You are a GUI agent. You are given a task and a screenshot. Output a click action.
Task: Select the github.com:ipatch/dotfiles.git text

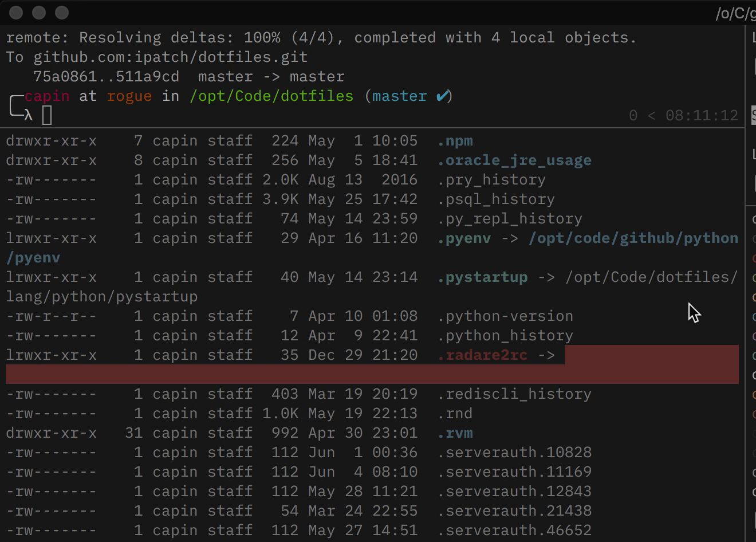[x=171, y=57]
